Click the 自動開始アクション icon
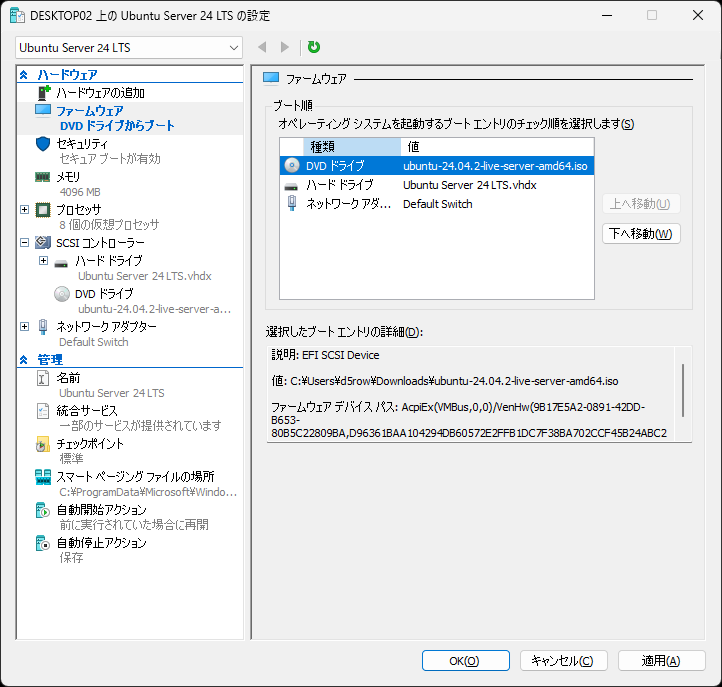Viewport: 722px width, 687px height. tap(42, 510)
